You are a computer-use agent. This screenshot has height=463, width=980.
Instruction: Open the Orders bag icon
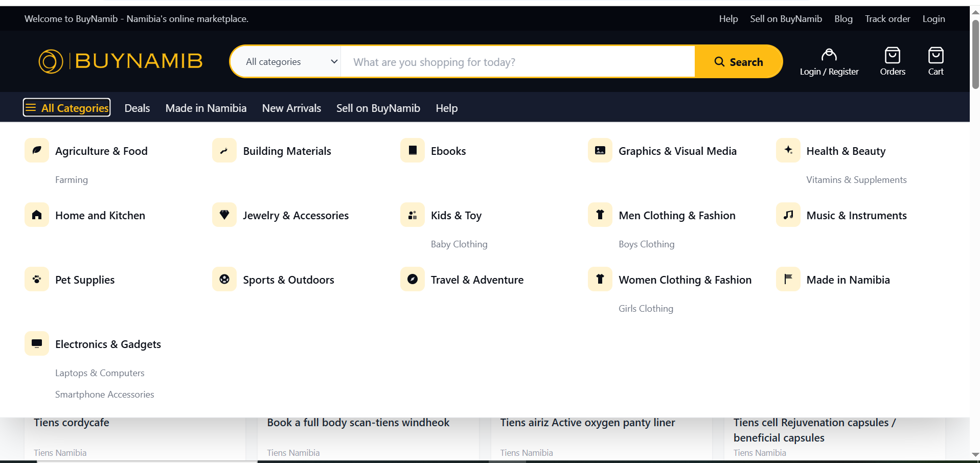(892, 55)
